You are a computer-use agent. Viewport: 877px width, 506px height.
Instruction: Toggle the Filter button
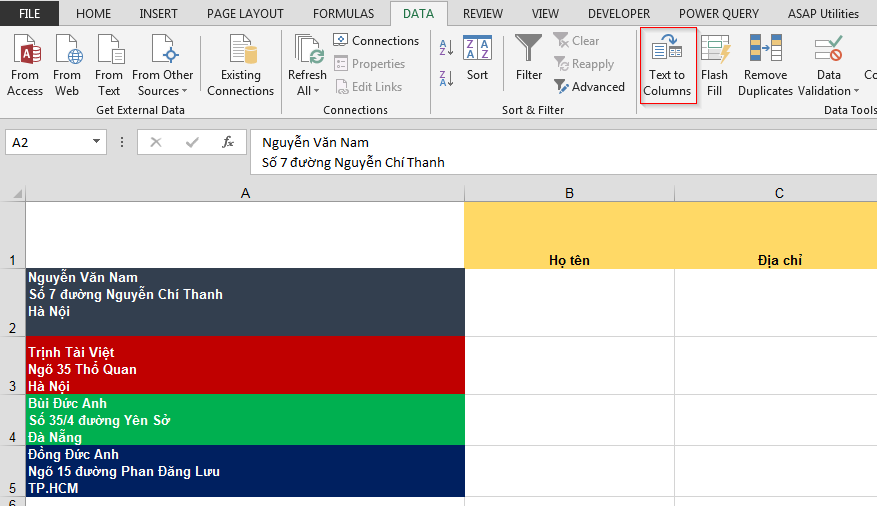tap(529, 59)
